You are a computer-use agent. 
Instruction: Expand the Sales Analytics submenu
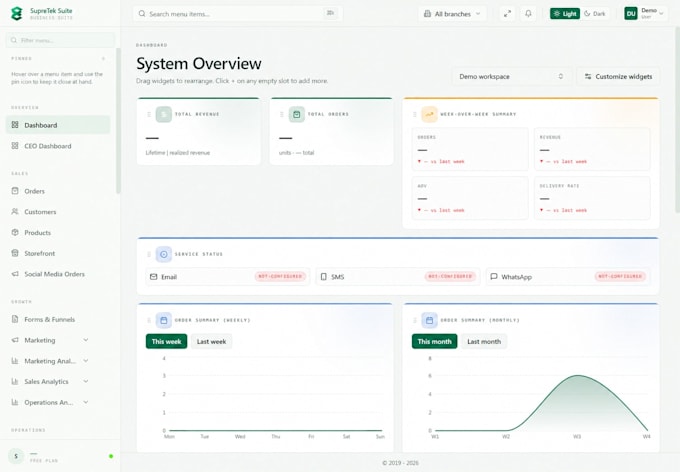[x=86, y=382]
